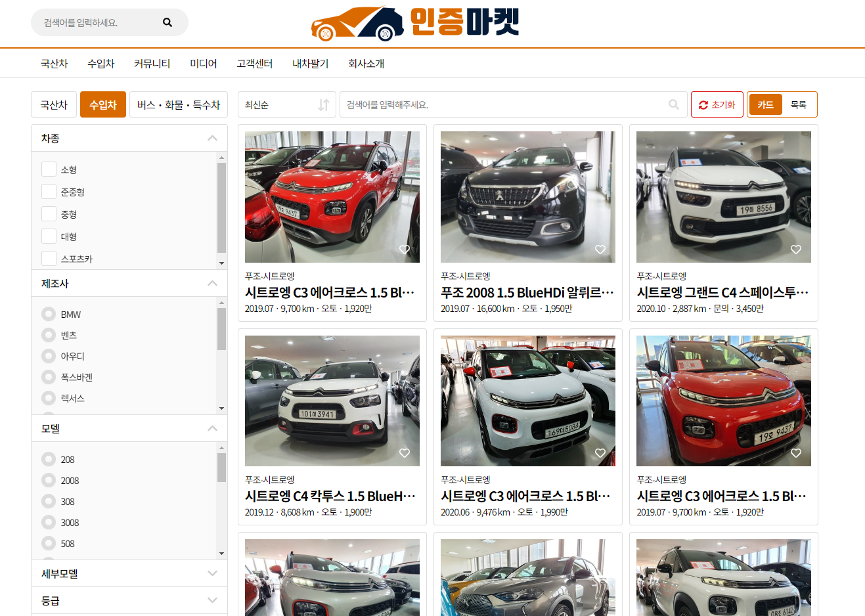Image resolution: width=865 pixels, height=616 pixels.
Task: Click the sort arrows icon next to 최신순
Action: click(x=324, y=104)
